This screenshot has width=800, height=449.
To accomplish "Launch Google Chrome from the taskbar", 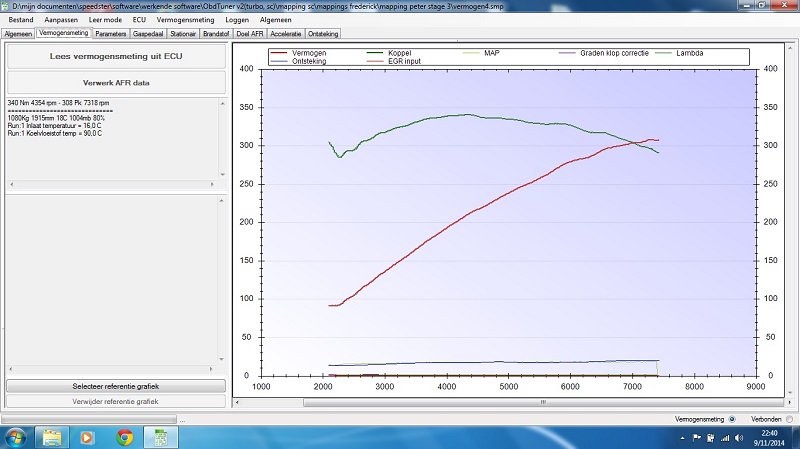I will pyautogui.click(x=124, y=437).
